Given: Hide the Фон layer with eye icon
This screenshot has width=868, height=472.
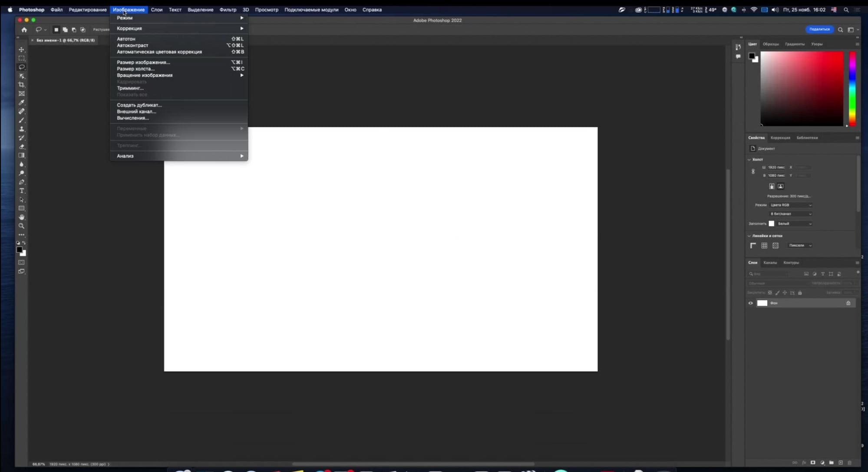Looking at the screenshot, I should coord(750,303).
